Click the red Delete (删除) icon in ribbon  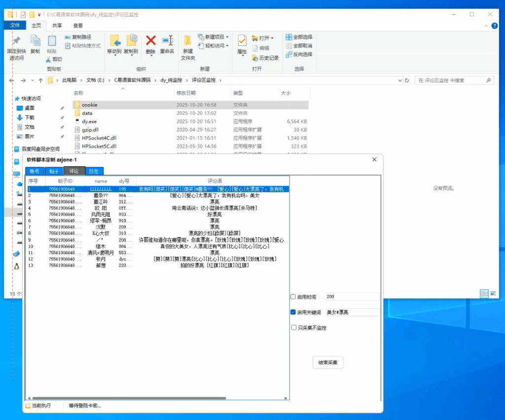[x=151, y=41]
